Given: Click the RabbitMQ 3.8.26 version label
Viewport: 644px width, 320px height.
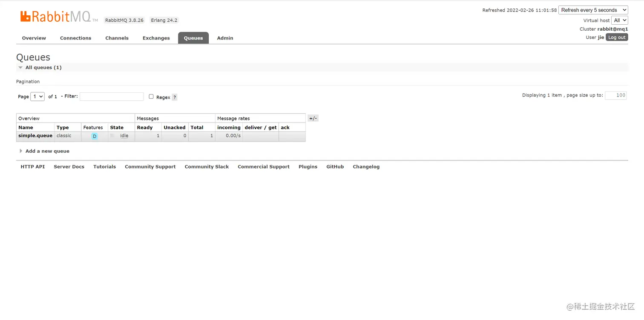Looking at the screenshot, I should [124, 20].
